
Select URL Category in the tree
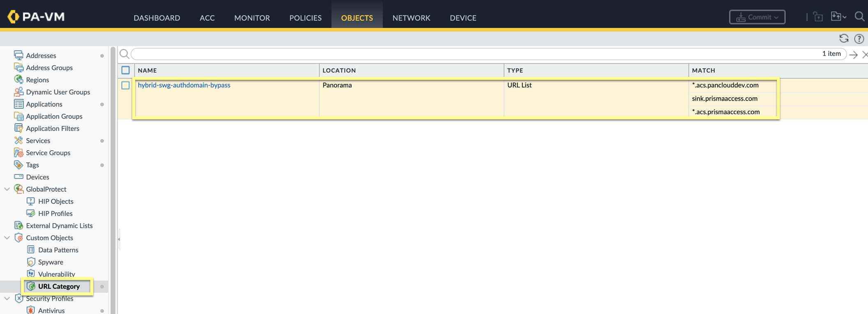click(x=59, y=286)
